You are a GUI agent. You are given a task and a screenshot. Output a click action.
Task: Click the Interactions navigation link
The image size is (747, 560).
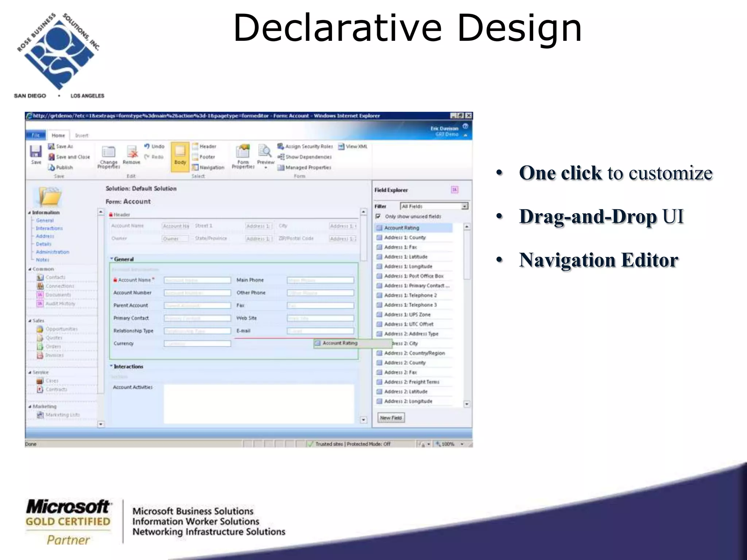click(49, 228)
